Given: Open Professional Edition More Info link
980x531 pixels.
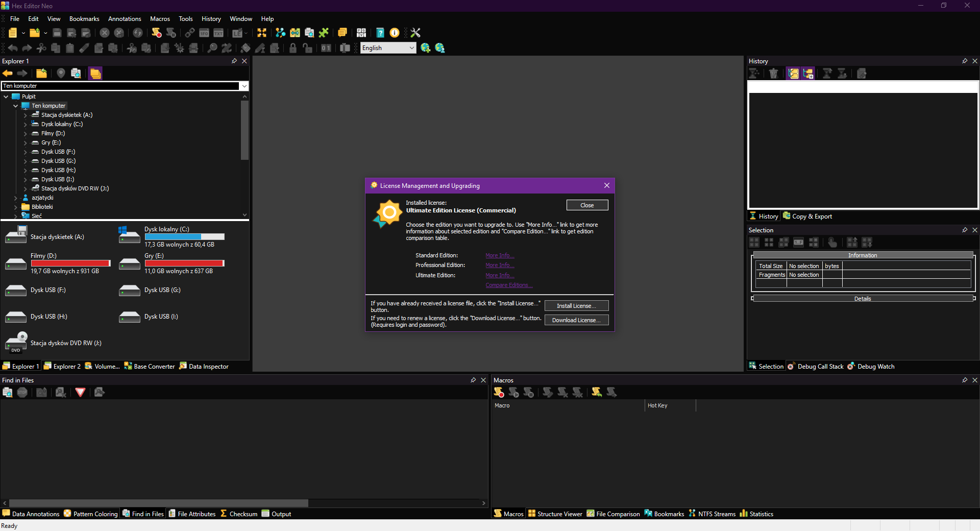Looking at the screenshot, I should pyautogui.click(x=500, y=265).
